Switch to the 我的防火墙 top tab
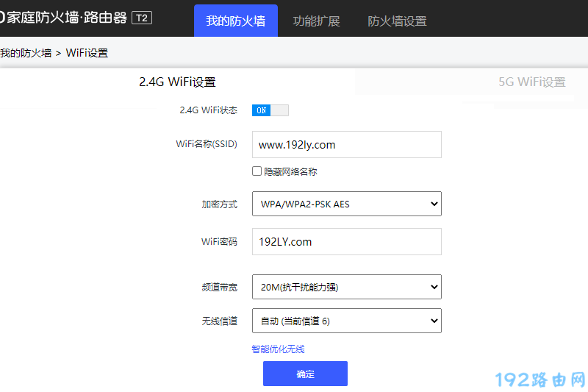Screen dimensions: 588x392 235,21
